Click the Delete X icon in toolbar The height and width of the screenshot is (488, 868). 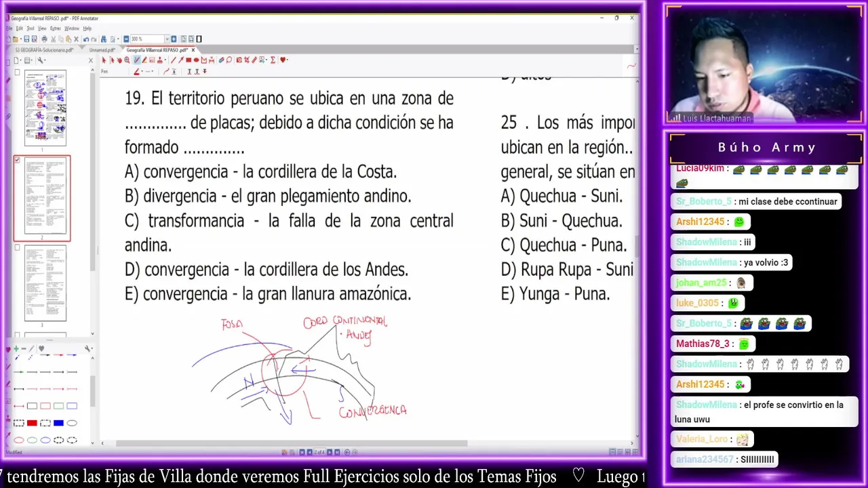point(76,39)
